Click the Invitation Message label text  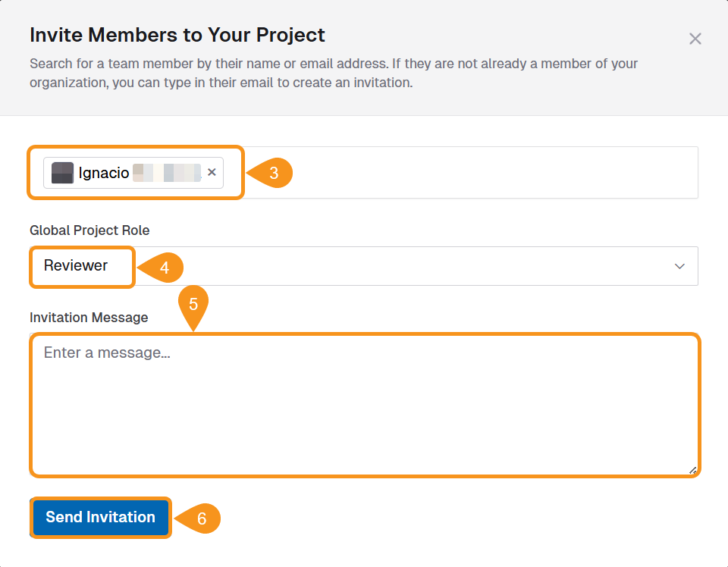(x=88, y=318)
